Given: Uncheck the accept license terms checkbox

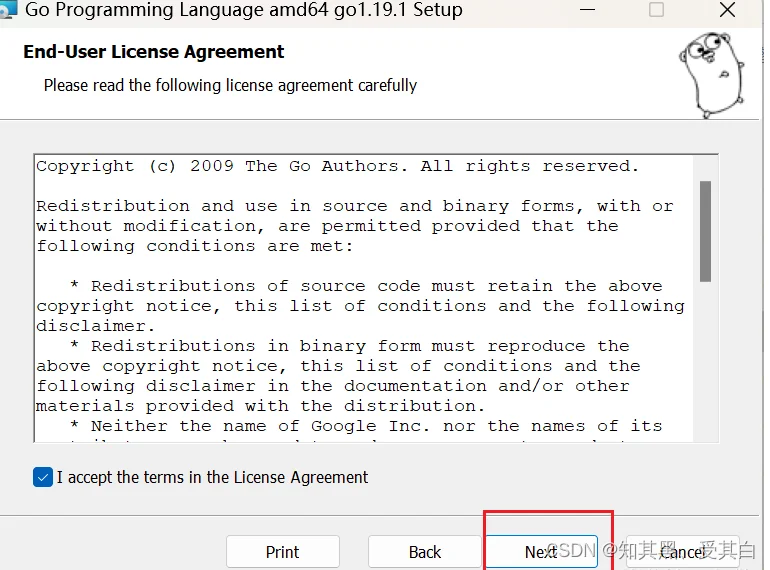Looking at the screenshot, I should 43,477.
